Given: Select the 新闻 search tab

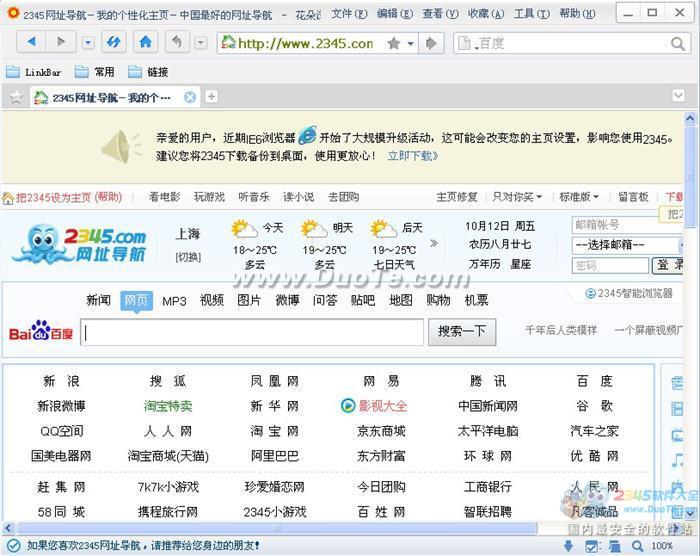Looking at the screenshot, I should point(98,301).
